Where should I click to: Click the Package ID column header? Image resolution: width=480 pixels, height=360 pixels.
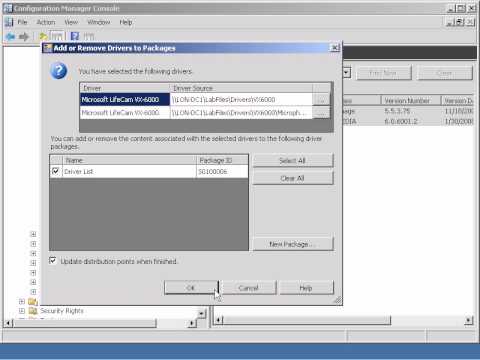pos(222,160)
